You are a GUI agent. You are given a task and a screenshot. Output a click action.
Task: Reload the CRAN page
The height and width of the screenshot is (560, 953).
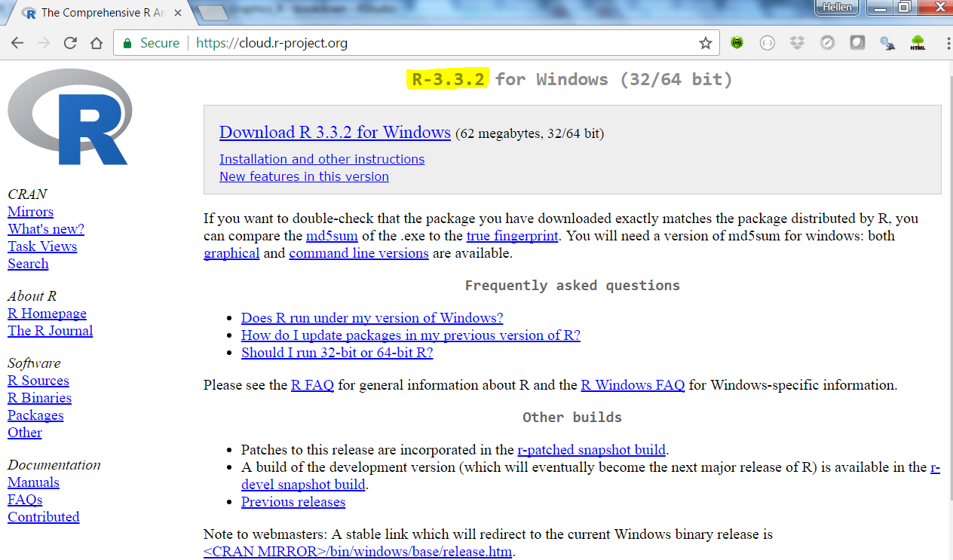70,43
